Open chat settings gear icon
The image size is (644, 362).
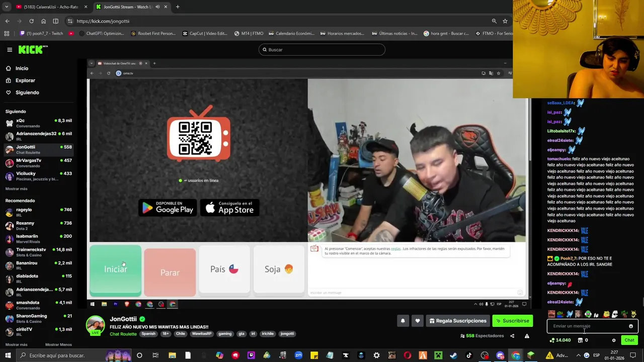[614, 340]
